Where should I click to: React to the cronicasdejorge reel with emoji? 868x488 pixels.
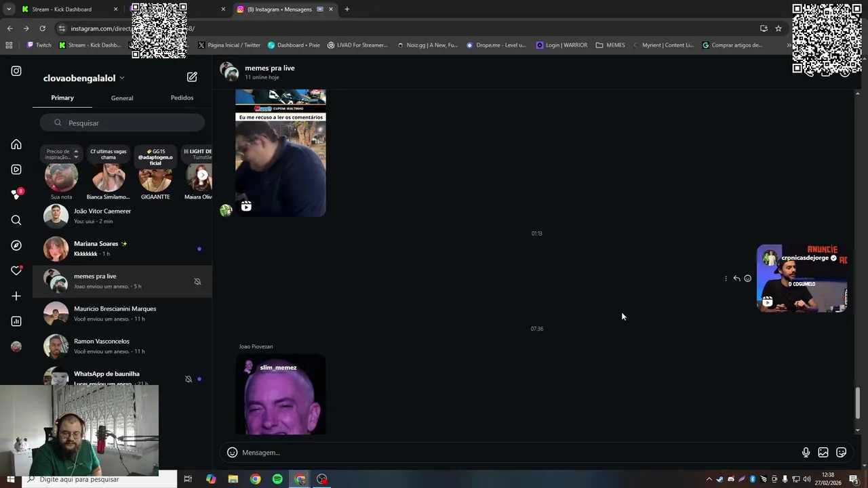click(748, 279)
